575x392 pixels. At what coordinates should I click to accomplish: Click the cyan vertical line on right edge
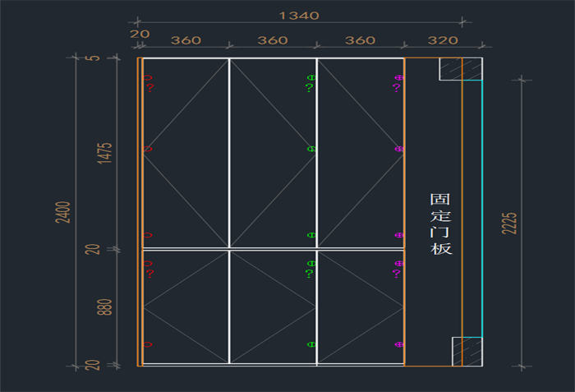(482, 205)
